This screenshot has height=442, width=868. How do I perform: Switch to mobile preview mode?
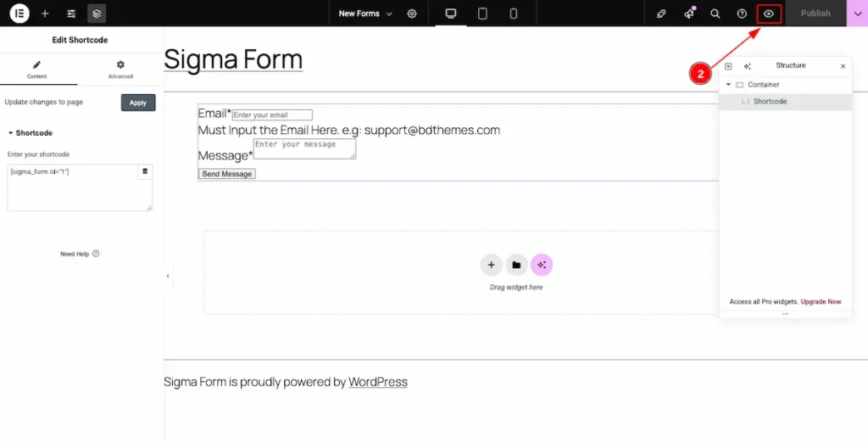tap(513, 14)
